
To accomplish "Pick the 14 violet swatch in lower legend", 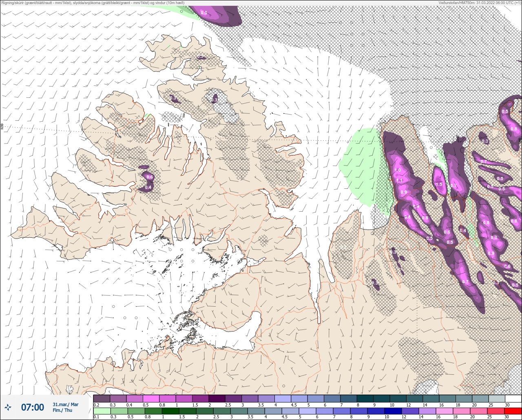I will point(427,411).
